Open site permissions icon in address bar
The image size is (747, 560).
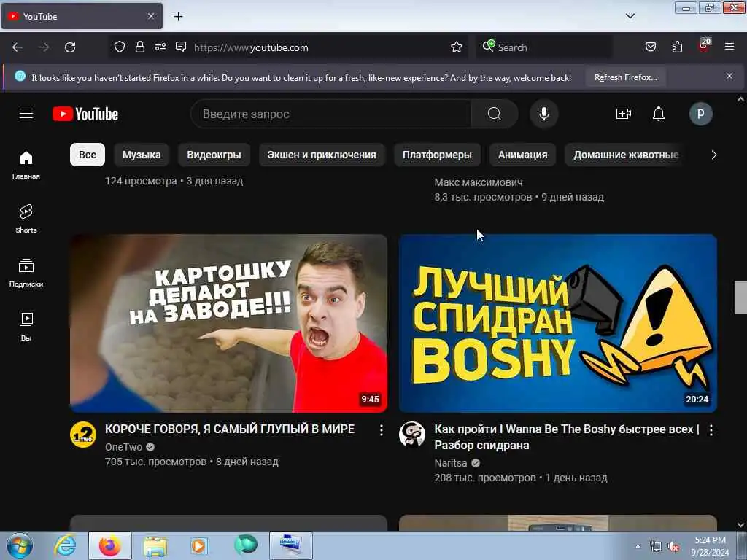coord(160,47)
